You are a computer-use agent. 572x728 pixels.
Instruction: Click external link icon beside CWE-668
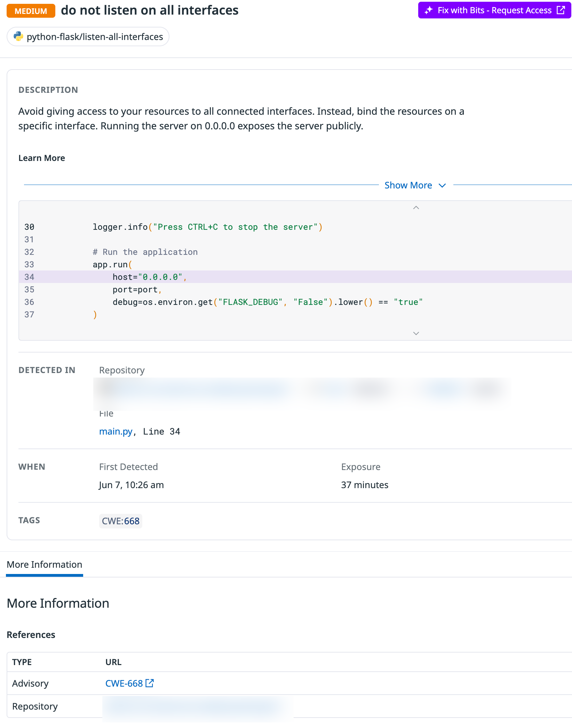click(150, 683)
